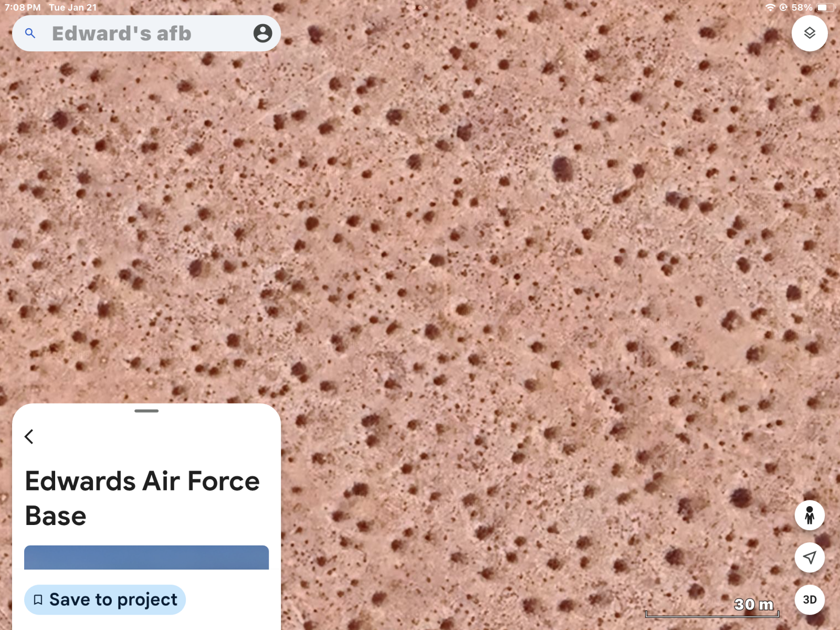Select the Street View pegman
The image size is (840, 630).
809,516
